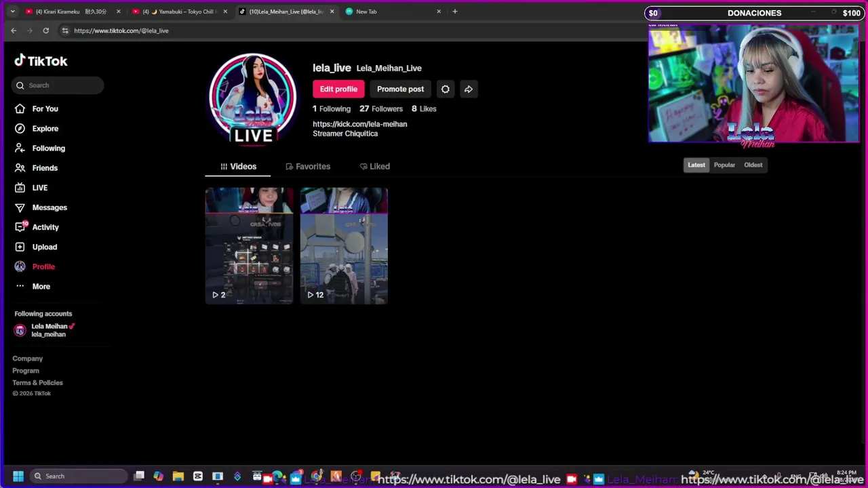Open profile settings gear icon

(x=445, y=89)
